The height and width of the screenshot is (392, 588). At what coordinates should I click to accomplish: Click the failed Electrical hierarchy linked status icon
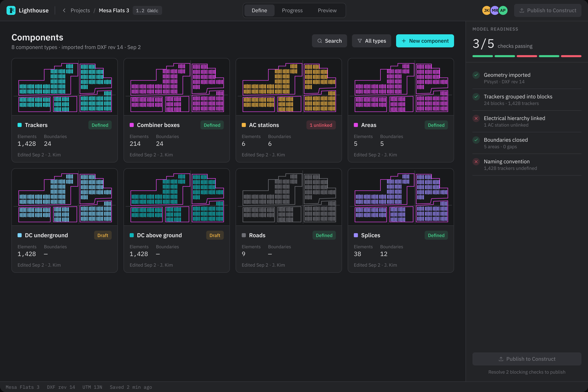476,118
